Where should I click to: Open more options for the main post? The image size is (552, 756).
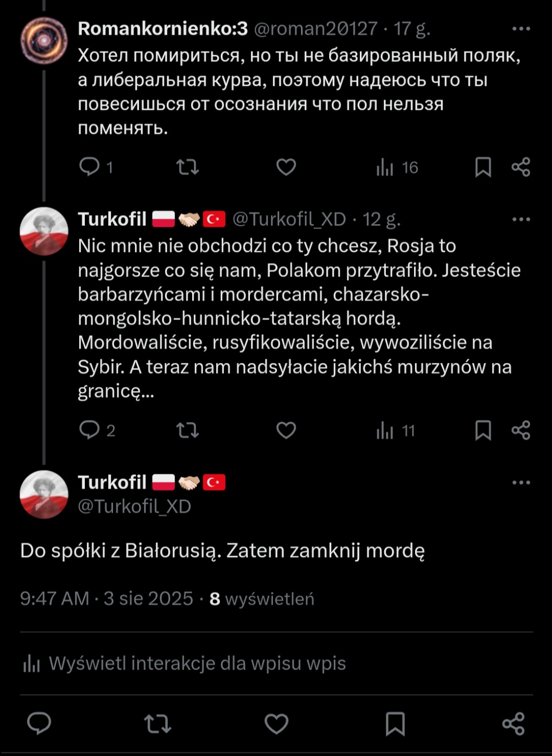tap(521, 483)
